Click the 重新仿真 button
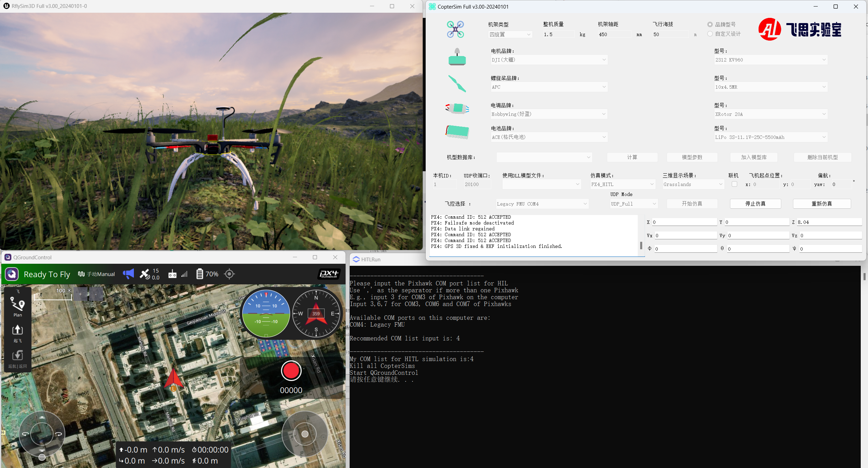The width and height of the screenshot is (868, 468). click(822, 204)
